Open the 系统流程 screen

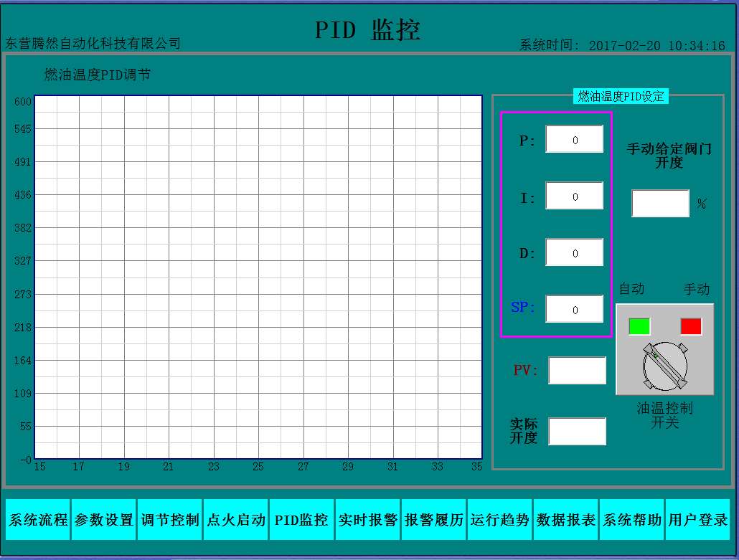[x=38, y=520]
